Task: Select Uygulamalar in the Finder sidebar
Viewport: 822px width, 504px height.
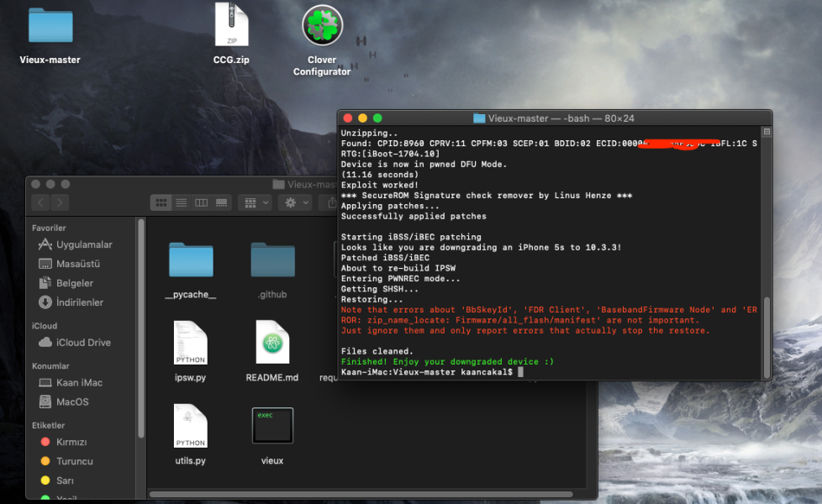Action: point(83,244)
